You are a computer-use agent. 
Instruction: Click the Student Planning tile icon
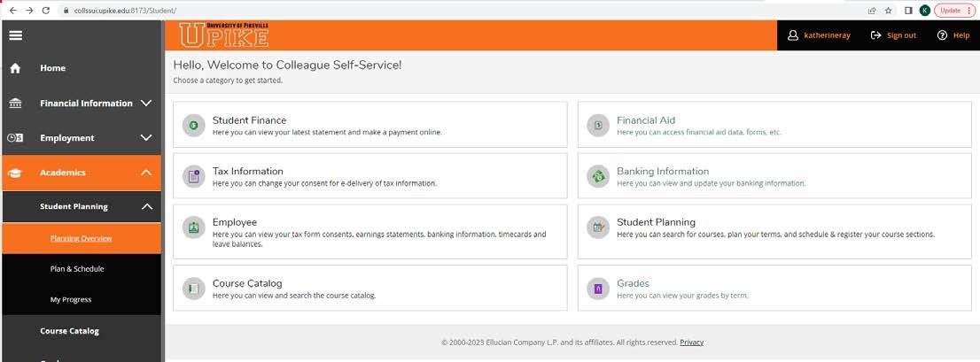[x=598, y=227]
